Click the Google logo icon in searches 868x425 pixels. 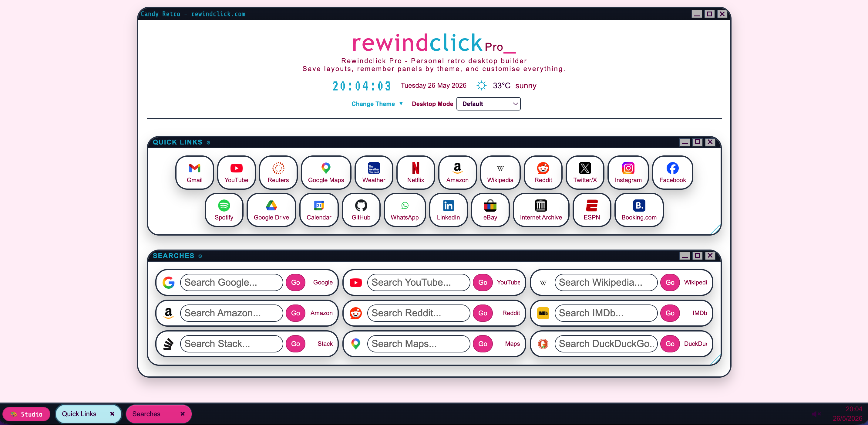click(x=169, y=283)
